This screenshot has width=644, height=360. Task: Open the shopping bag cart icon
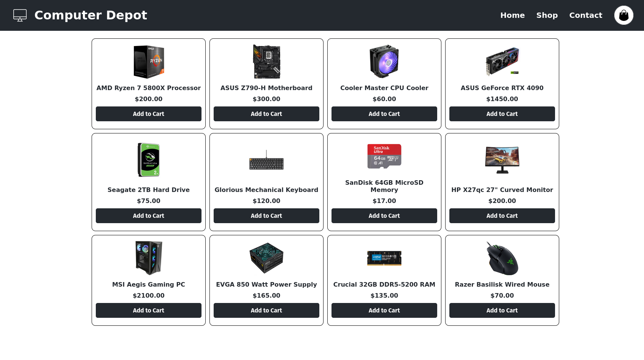(623, 15)
